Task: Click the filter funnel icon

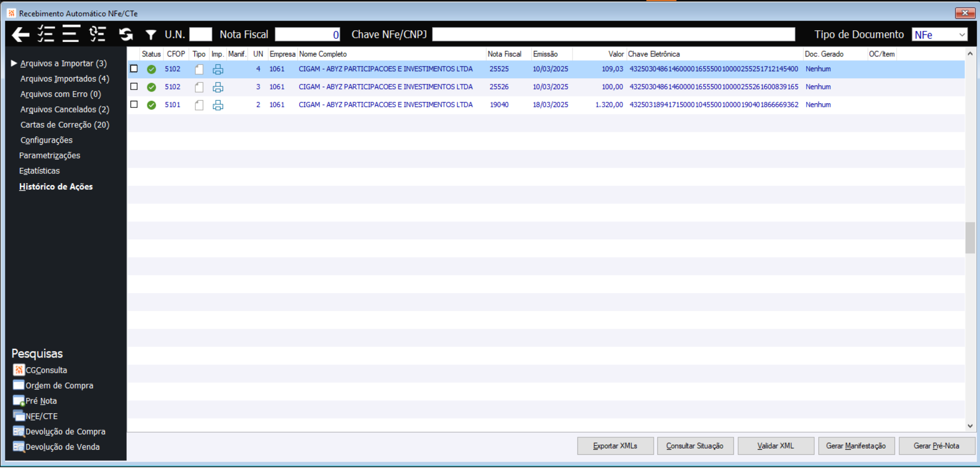Action: tap(150, 34)
